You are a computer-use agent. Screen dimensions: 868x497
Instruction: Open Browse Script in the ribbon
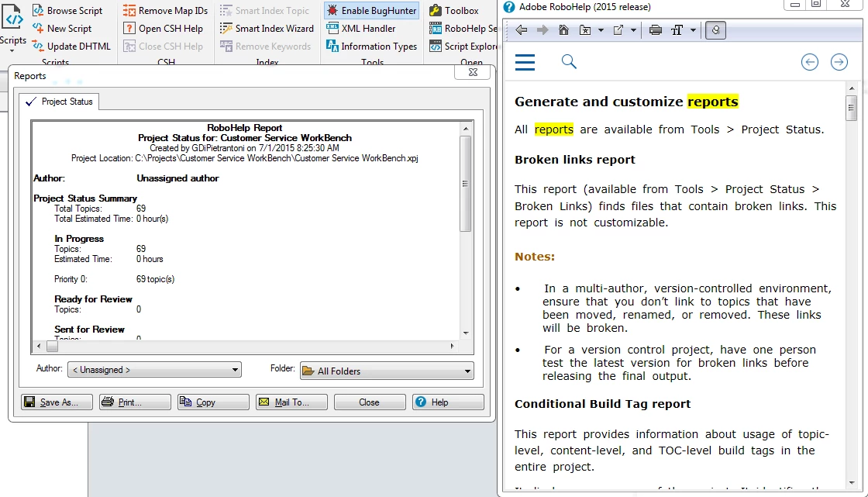pos(67,11)
